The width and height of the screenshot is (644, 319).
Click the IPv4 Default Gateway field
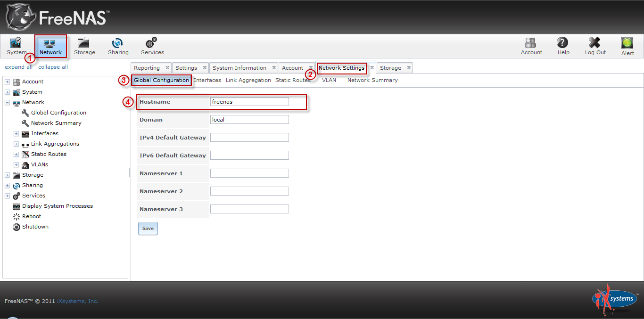coord(249,138)
